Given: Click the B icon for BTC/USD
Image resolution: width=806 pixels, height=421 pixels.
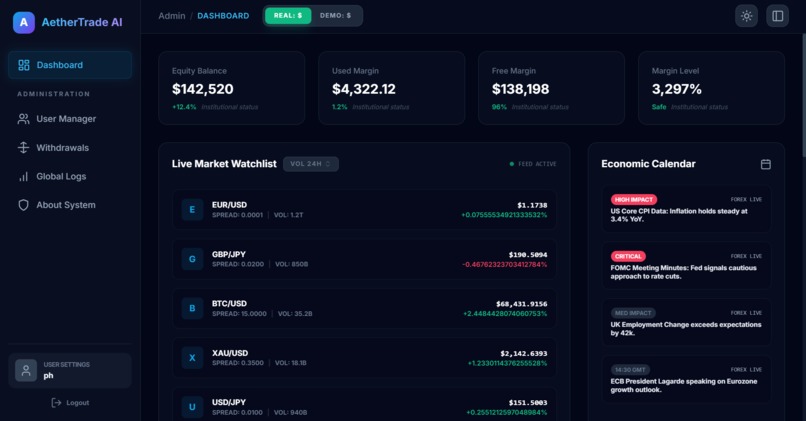Looking at the screenshot, I should tap(192, 308).
